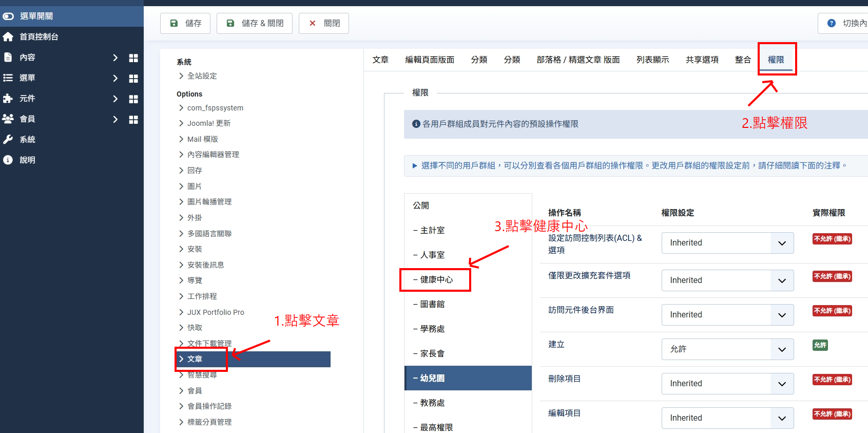Click the 元件 puzzle icon in sidebar

click(x=8, y=99)
